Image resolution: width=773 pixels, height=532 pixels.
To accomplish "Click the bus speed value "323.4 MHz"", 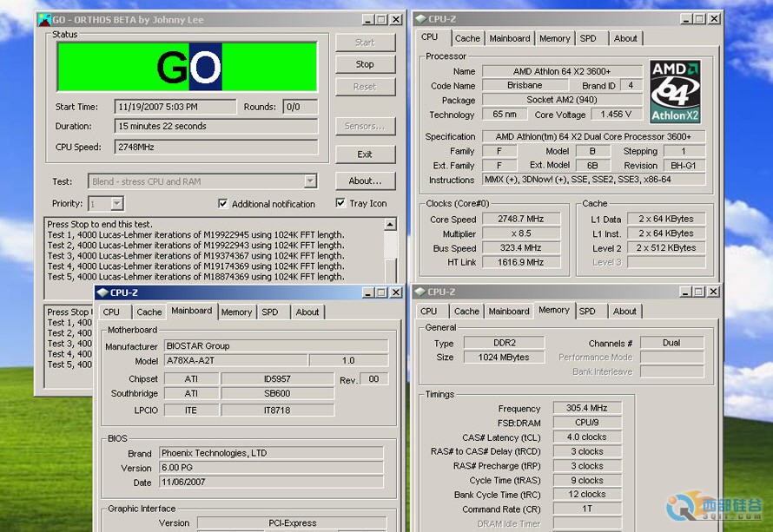I will click(520, 247).
